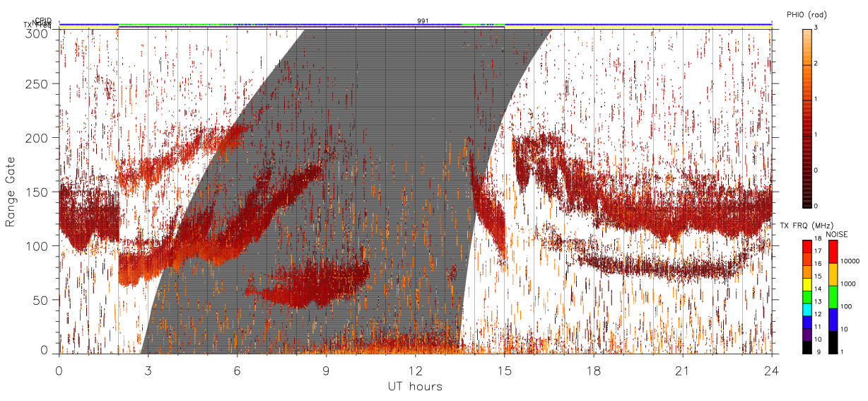Image resolution: width=868 pixels, height=401 pixels.
Task: Click the cyan 12-13 MHz TX FRQ swatch
Action: coord(807,309)
